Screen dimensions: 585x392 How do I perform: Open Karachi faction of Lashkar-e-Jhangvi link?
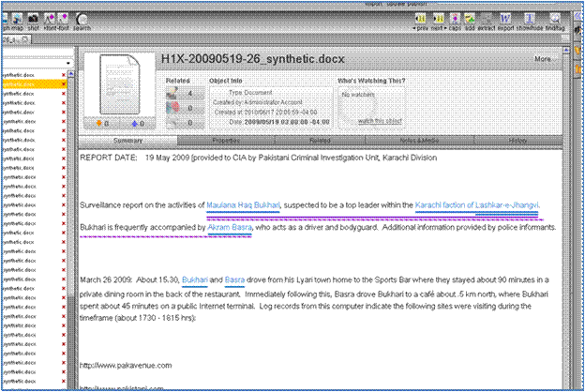[476, 205]
